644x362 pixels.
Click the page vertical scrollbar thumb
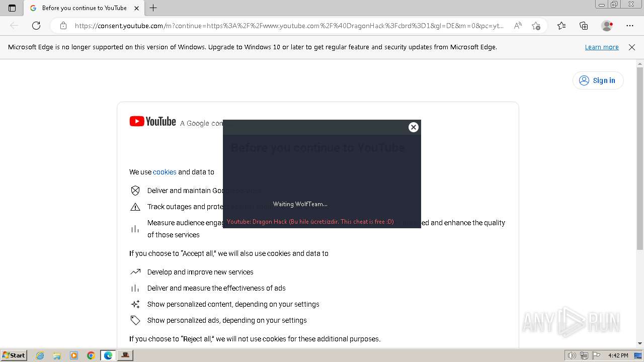[640, 158]
